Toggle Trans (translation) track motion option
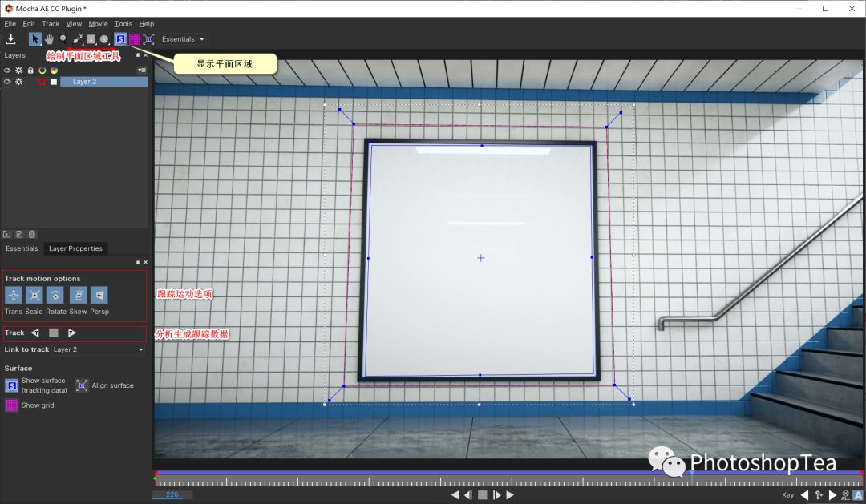Viewport: 866px width, 504px height. pyautogui.click(x=14, y=296)
